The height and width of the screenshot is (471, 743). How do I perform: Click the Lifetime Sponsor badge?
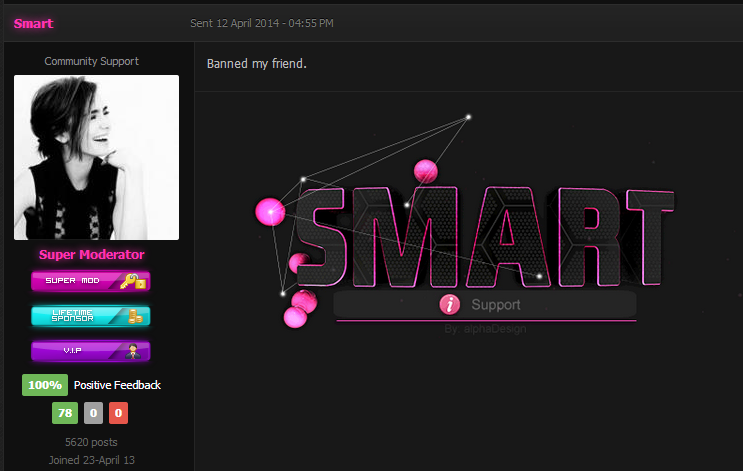pyautogui.click(x=91, y=316)
